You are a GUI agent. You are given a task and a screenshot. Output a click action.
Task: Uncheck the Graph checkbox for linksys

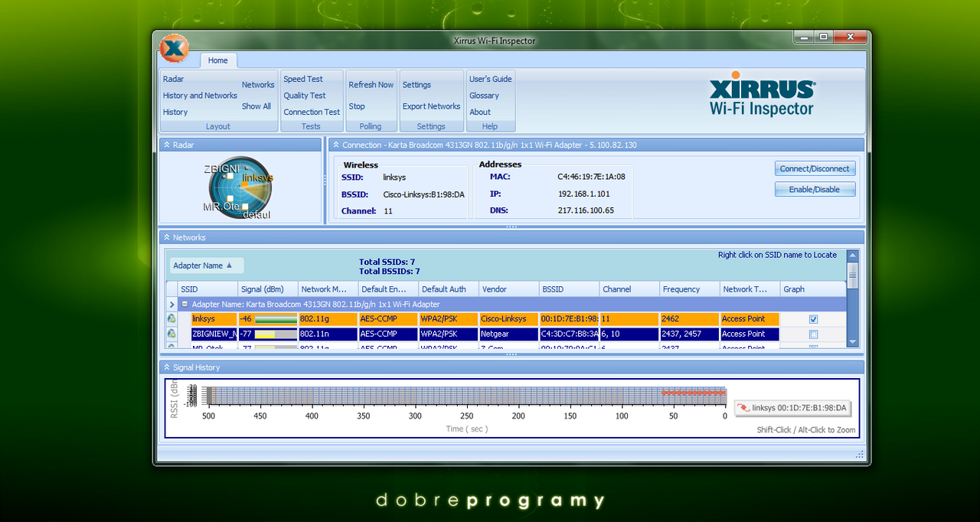pyautogui.click(x=813, y=319)
